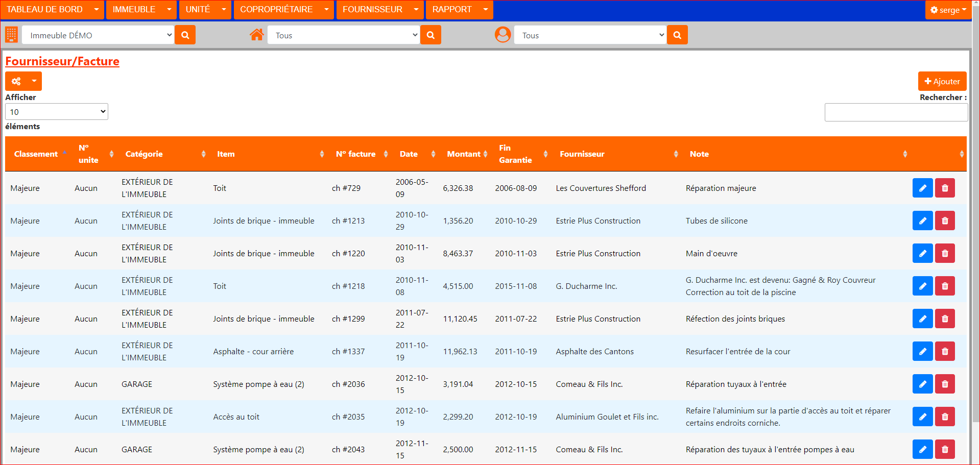Screen dimensions: 980x465
Task: Open the RAPPORT menu
Action: coord(459,10)
